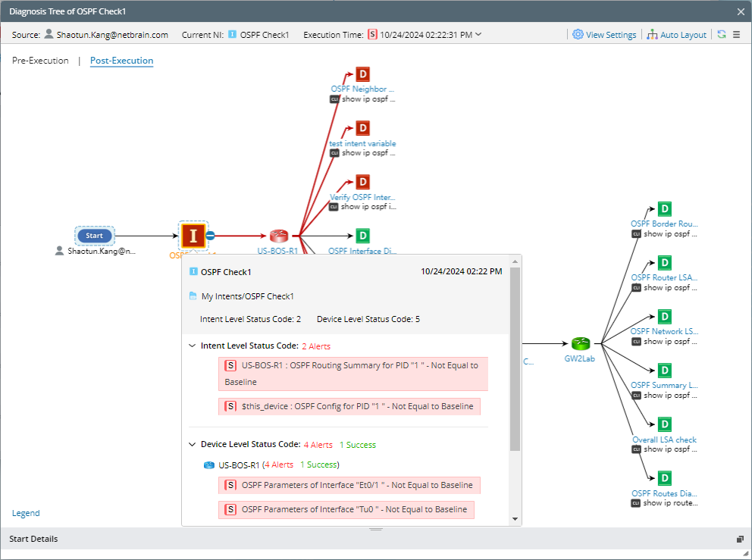Select the red test intent variable node
Screen dimensions: 752x560
363,128
